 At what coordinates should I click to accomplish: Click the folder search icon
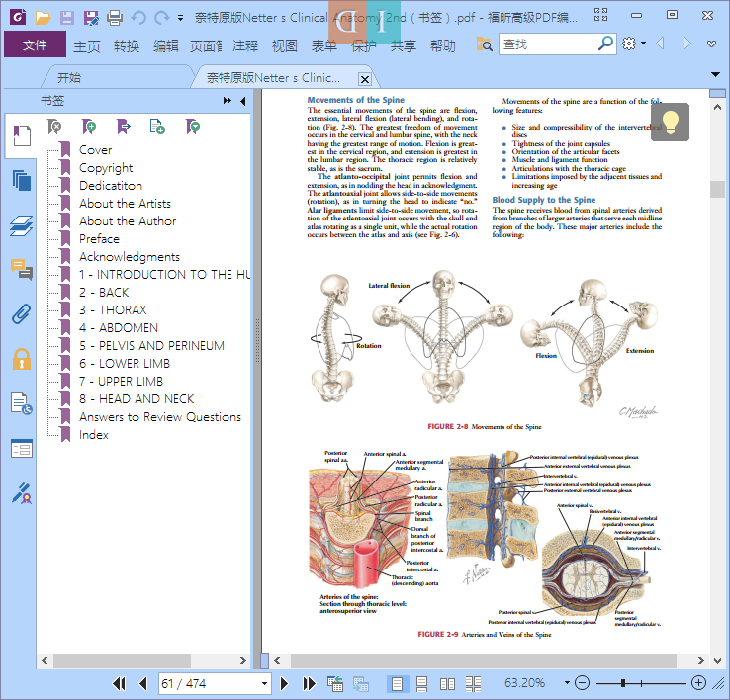(484, 44)
